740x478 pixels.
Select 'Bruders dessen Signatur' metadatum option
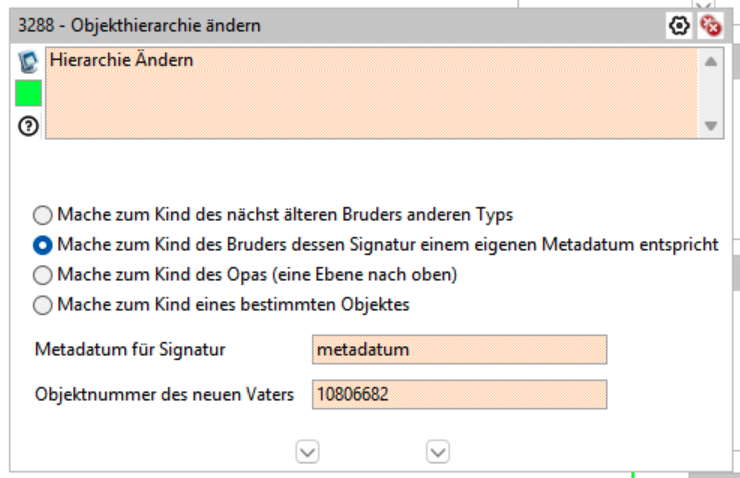pos(43,244)
